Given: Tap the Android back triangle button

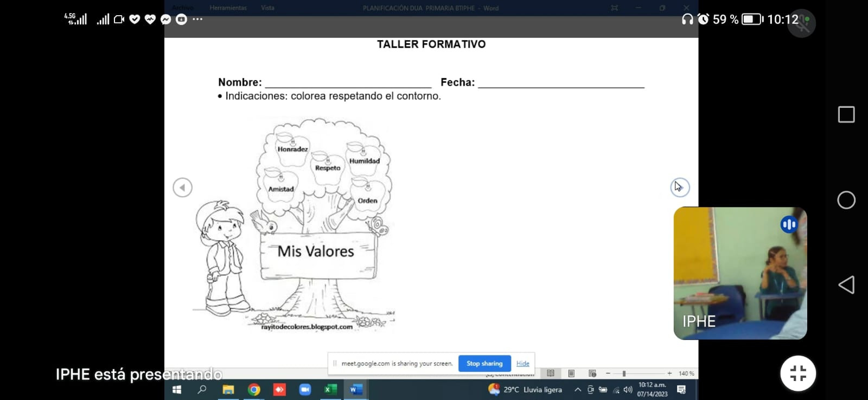Looking at the screenshot, I should pyautogui.click(x=846, y=285).
